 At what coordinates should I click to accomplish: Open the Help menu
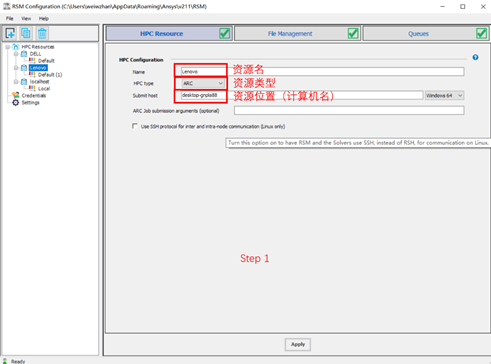pyautogui.click(x=44, y=18)
